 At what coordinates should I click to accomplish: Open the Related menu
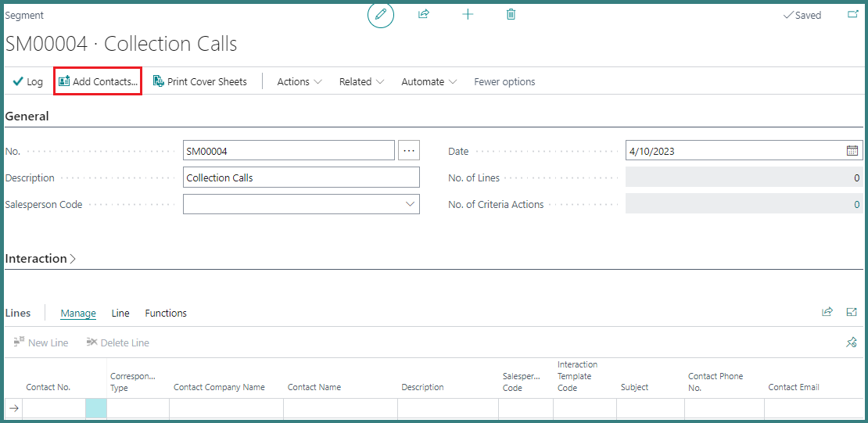(361, 81)
